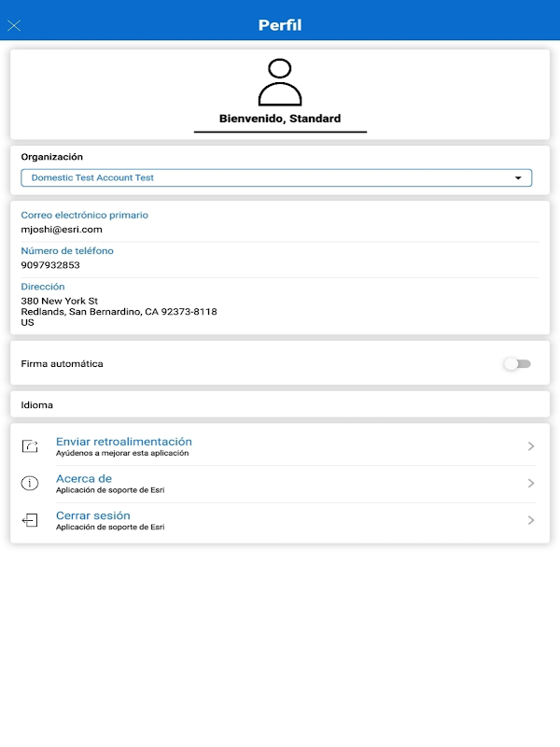Close the Perfil screen with X icon
560x747 pixels.
click(x=14, y=26)
